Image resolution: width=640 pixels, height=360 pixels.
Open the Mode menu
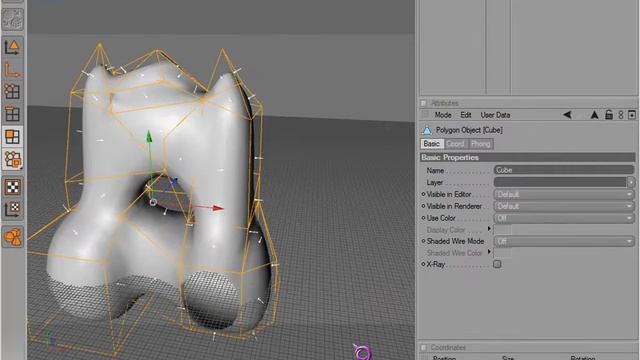click(443, 115)
